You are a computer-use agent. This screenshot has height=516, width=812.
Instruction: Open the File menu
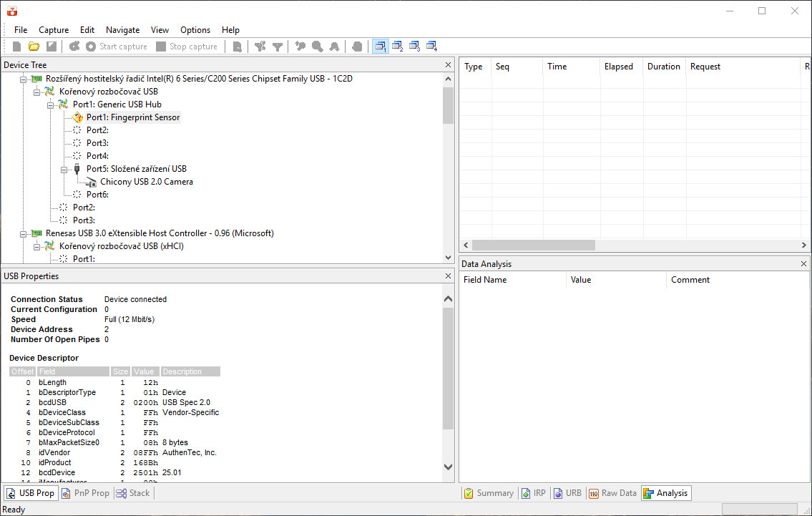tap(21, 30)
